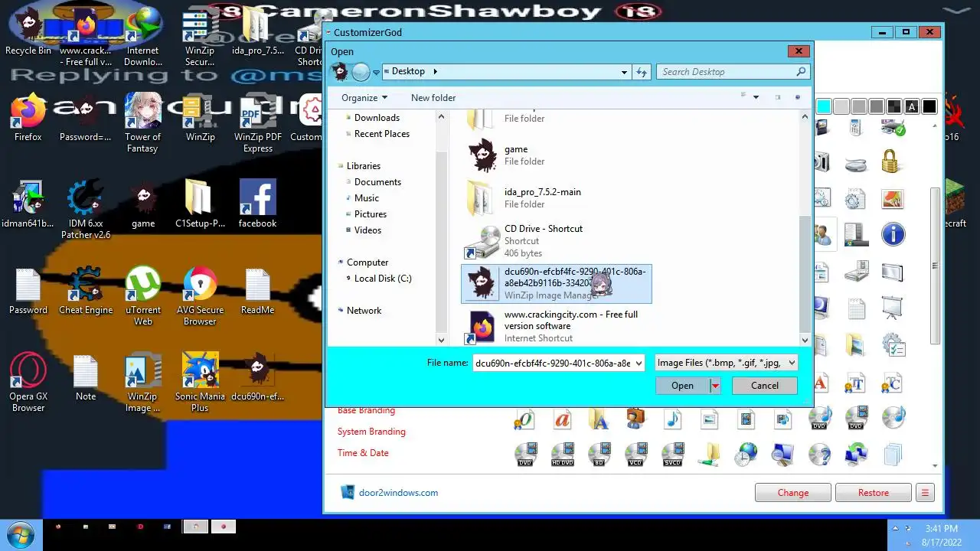Open uTorrent Web desktop shortcut

point(143,297)
